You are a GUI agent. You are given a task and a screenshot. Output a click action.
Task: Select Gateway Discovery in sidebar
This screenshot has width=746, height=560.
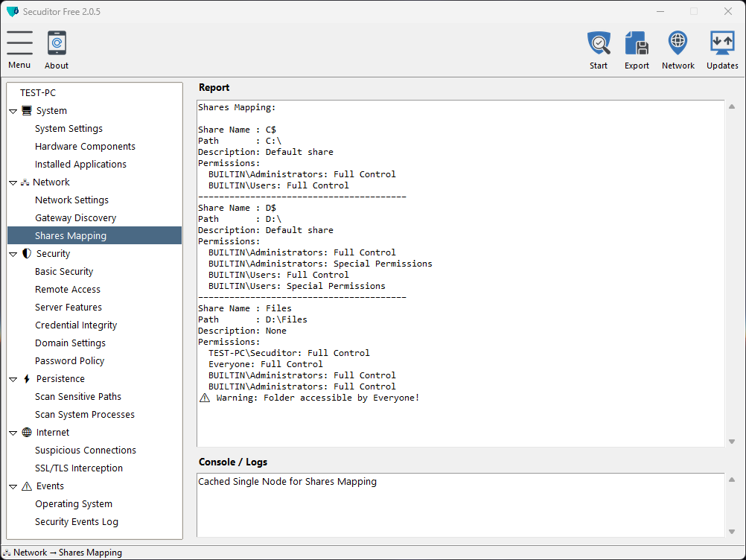[x=75, y=218]
